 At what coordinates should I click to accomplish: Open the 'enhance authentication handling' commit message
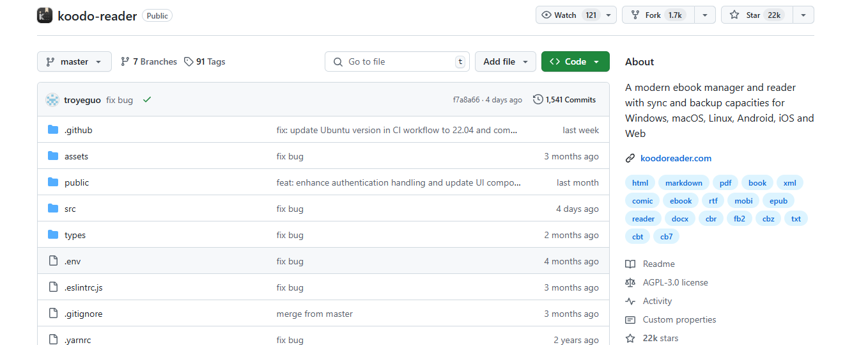tap(399, 182)
